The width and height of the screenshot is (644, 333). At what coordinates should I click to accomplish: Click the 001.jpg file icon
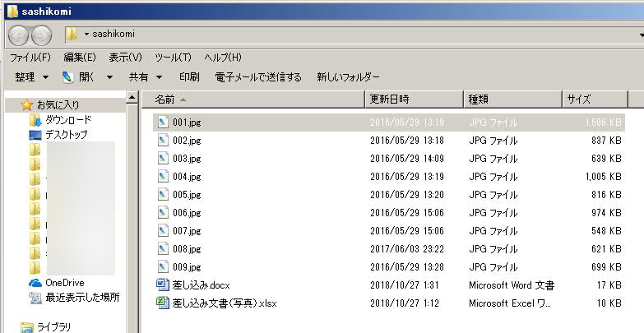(162, 123)
